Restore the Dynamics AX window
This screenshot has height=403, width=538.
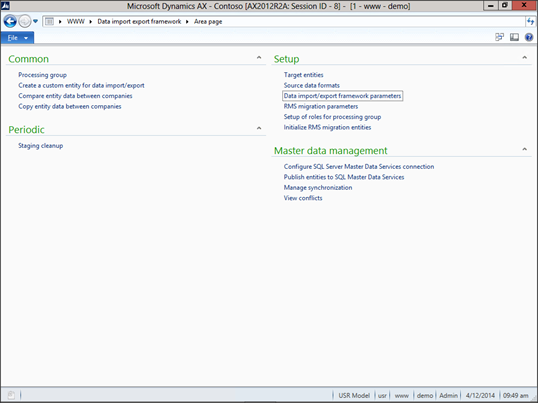click(x=505, y=5)
